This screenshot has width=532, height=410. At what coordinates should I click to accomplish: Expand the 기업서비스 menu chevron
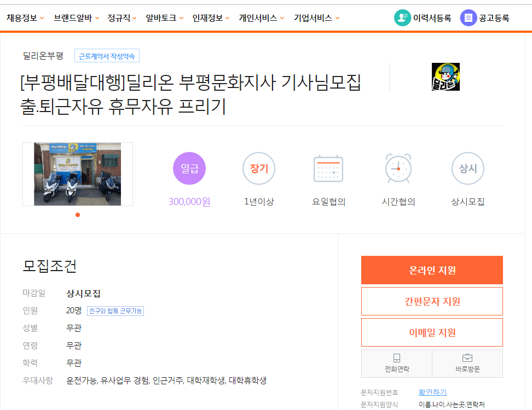[338, 18]
